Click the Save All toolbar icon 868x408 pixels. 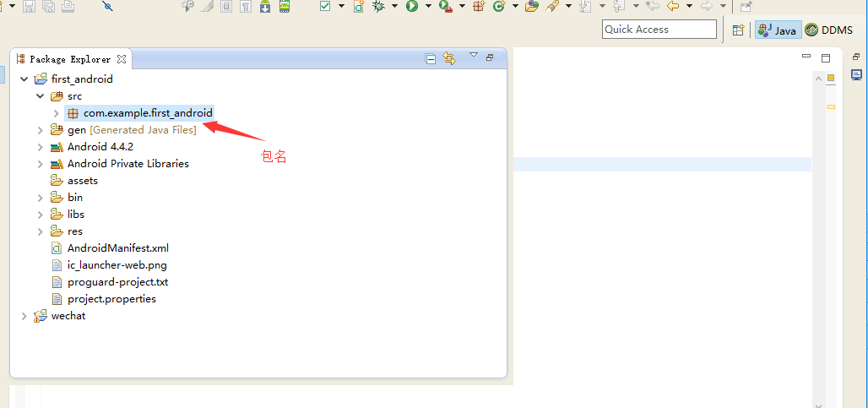[x=49, y=7]
